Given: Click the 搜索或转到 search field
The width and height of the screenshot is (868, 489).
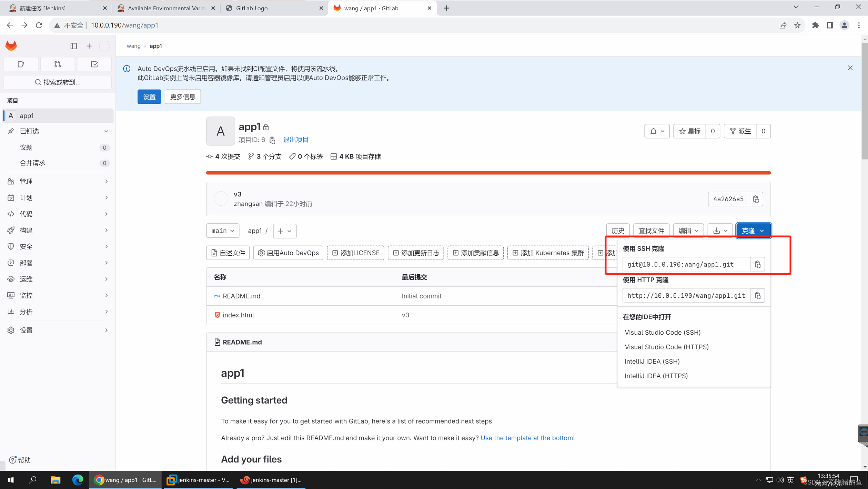Looking at the screenshot, I should [x=58, y=82].
